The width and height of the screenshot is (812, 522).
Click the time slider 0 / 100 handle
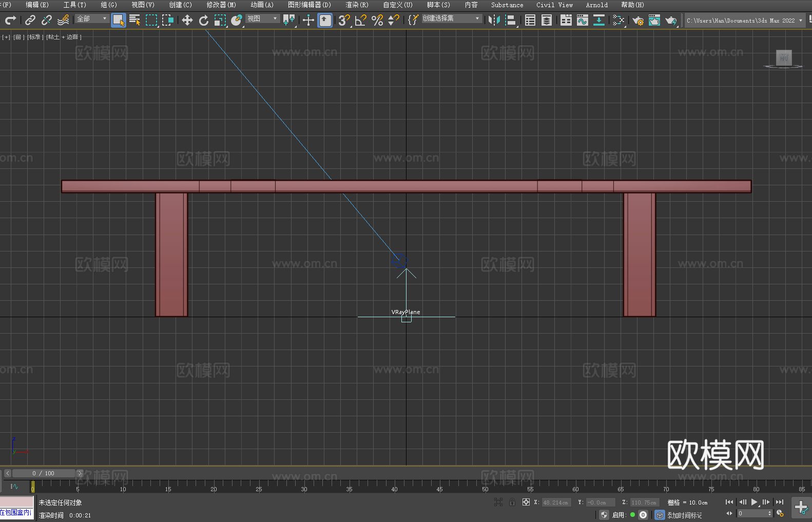point(44,473)
